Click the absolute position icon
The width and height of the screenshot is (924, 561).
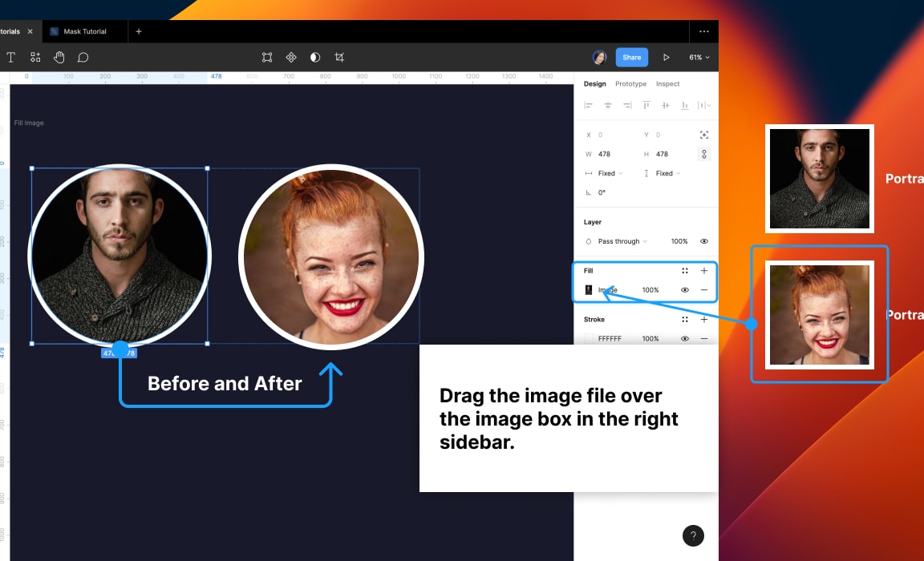(x=704, y=135)
